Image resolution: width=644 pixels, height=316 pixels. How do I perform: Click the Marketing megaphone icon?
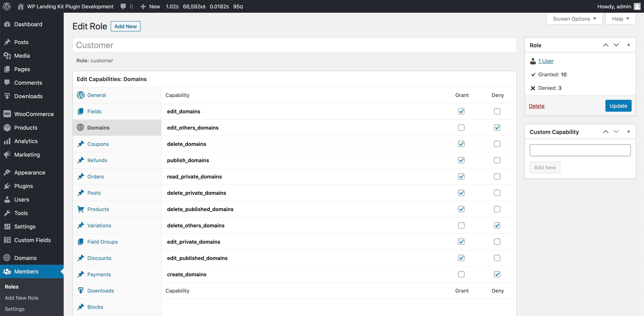pos(7,154)
